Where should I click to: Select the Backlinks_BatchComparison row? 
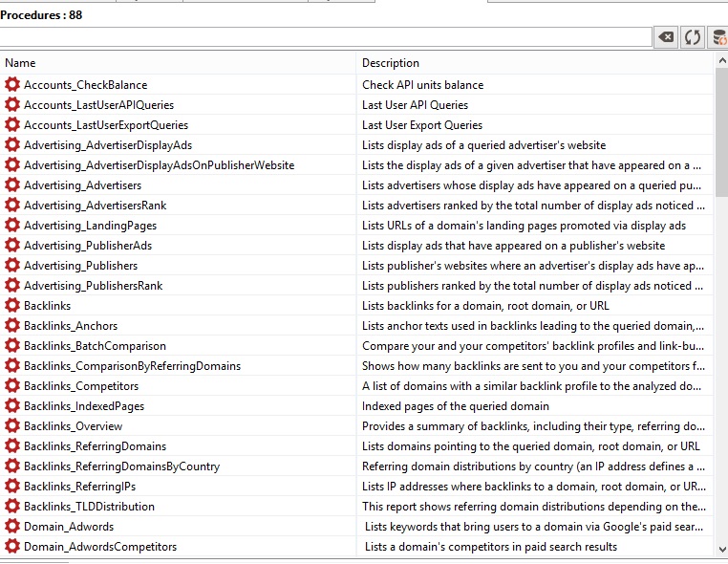(95, 346)
